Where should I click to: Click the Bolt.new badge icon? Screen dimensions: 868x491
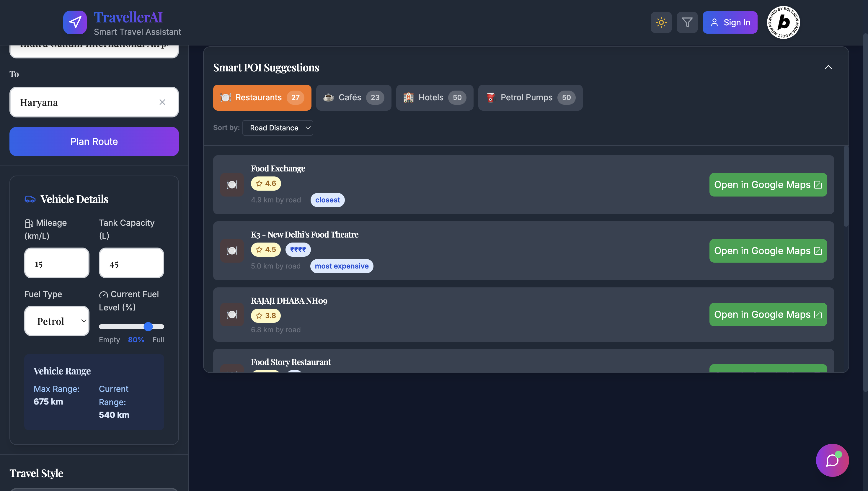pyautogui.click(x=783, y=23)
